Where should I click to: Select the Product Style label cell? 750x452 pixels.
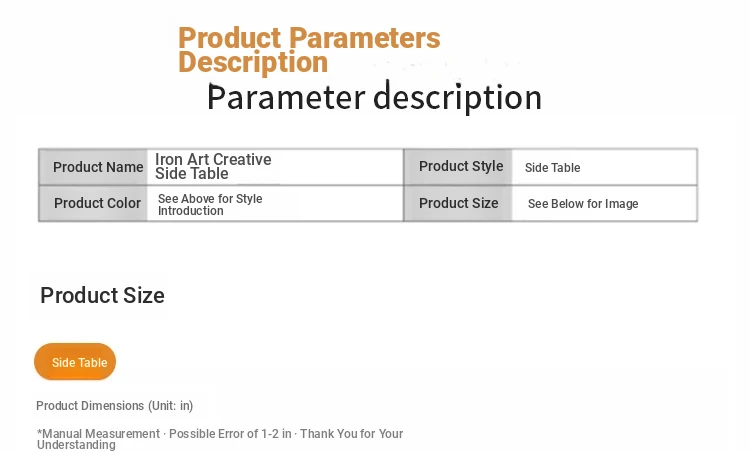coord(460,166)
